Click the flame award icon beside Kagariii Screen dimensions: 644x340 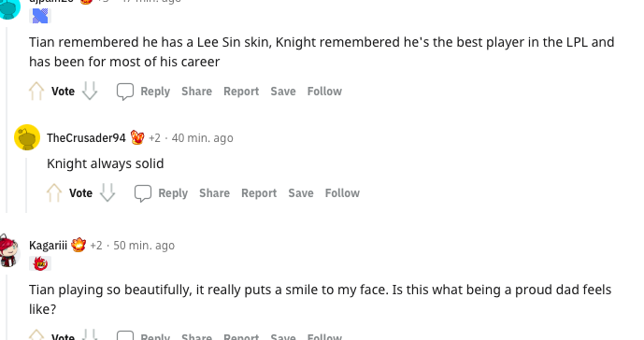79,245
